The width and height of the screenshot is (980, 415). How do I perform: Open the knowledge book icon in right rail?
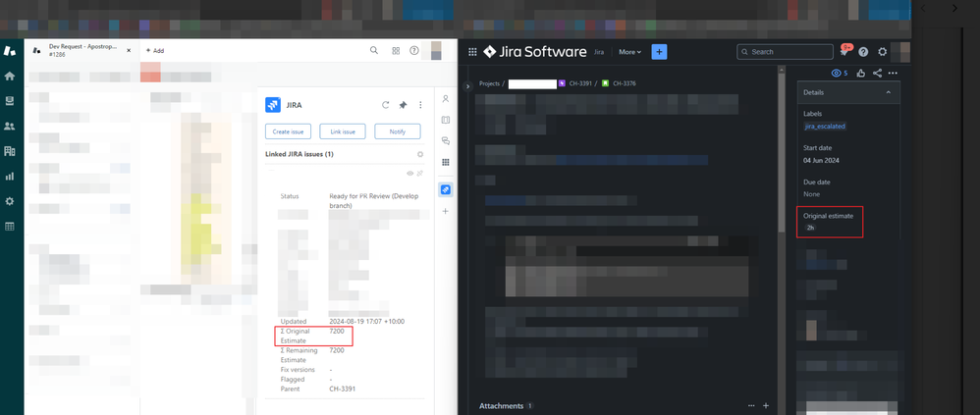446,120
